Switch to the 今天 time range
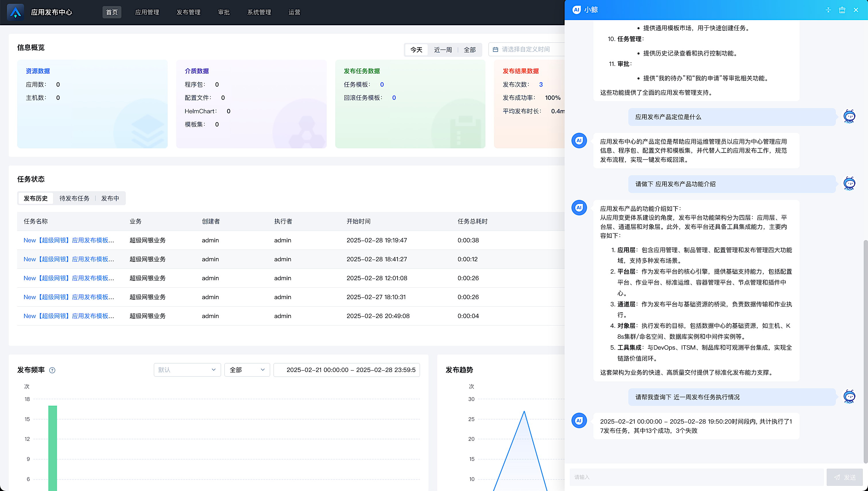The width and height of the screenshot is (868, 491). [x=416, y=50]
